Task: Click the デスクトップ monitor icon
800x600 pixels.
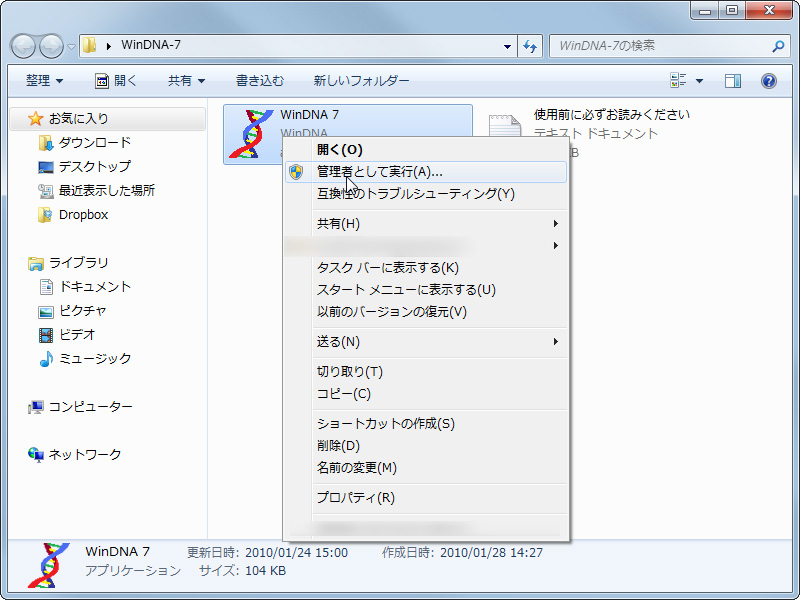Action: pos(46,167)
